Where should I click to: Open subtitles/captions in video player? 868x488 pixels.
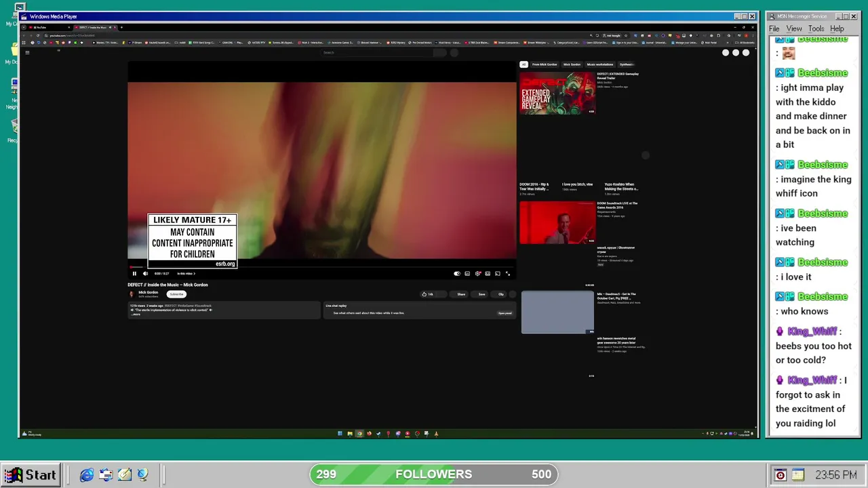pos(467,274)
